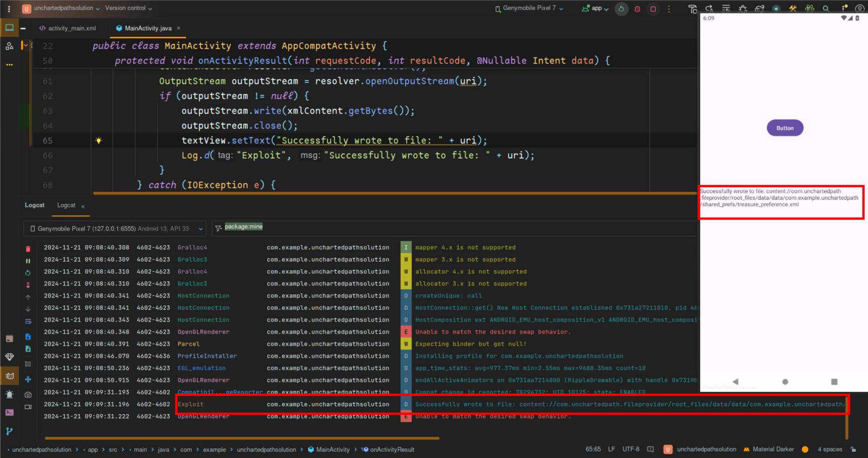Tap the emulator Recents navigation button

tap(834, 381)
